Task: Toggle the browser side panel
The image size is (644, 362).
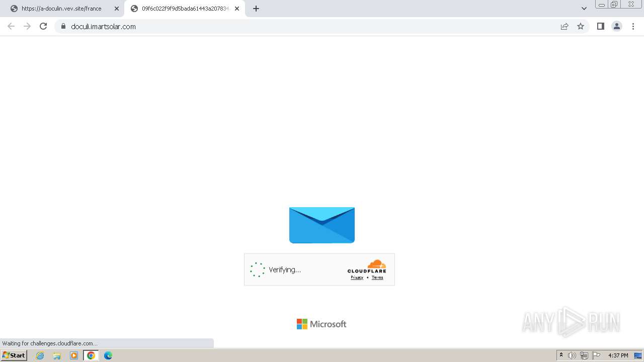Action: 600,26
